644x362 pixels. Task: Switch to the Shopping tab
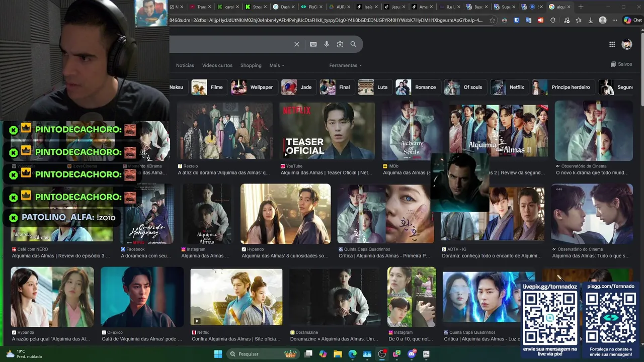[x=251, y=65]
